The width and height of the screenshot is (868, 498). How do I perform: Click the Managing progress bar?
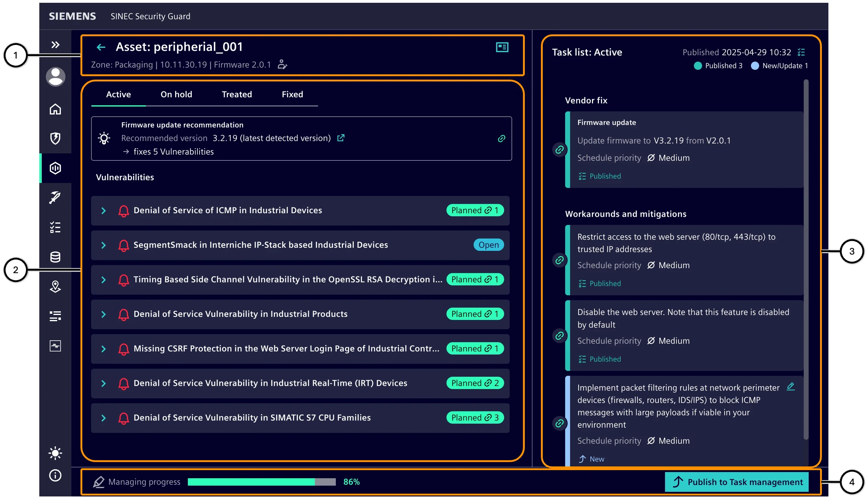pyautogui.click(x=262, y=482)
